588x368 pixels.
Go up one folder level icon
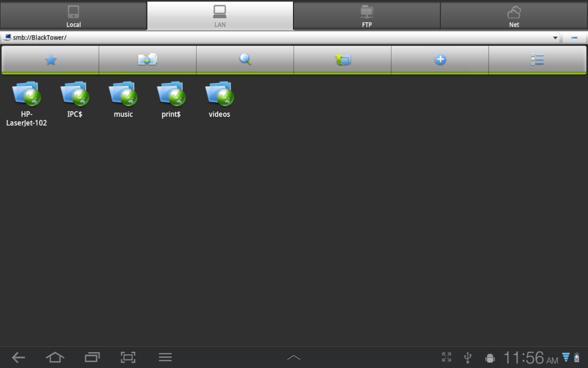click(x=343, y=59)
